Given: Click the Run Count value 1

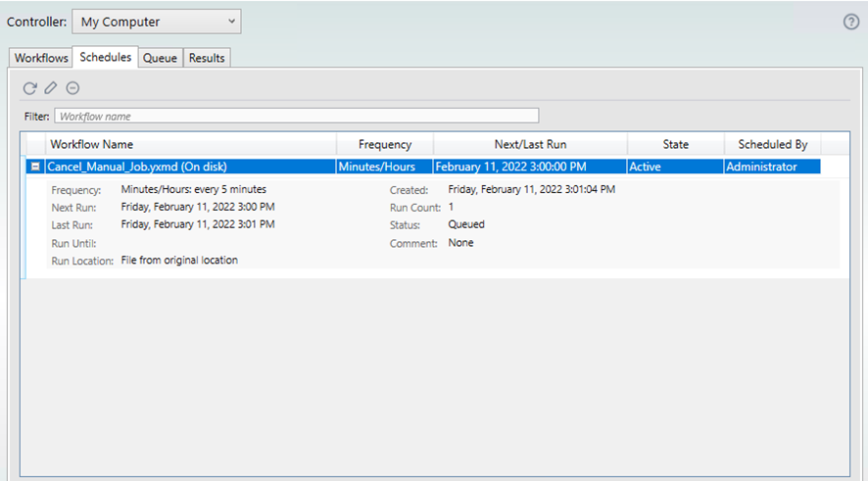Looking at the screenshot, I should click(451, 207).
